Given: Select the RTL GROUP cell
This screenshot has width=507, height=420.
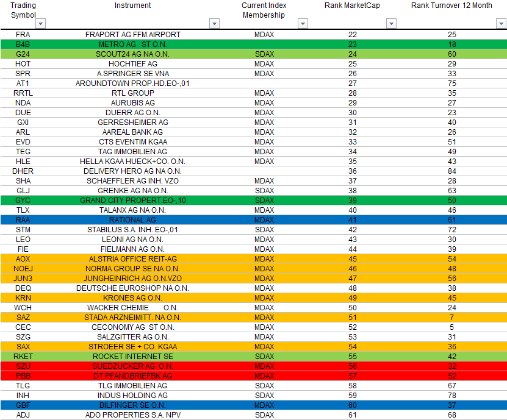Looking at the screenshot, I should point(133,93).
